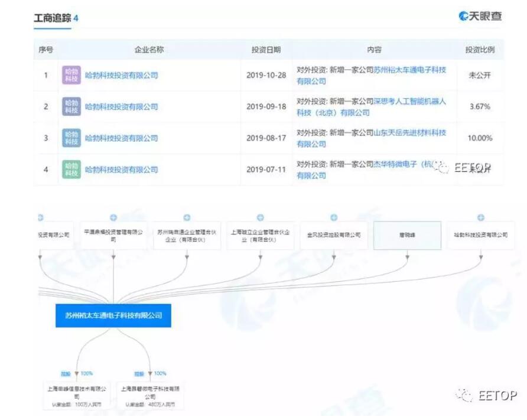Viewport: 527px width, 420px height.
Task: Select the 金风投资控股有限公司 node
Action: point(334,235)
